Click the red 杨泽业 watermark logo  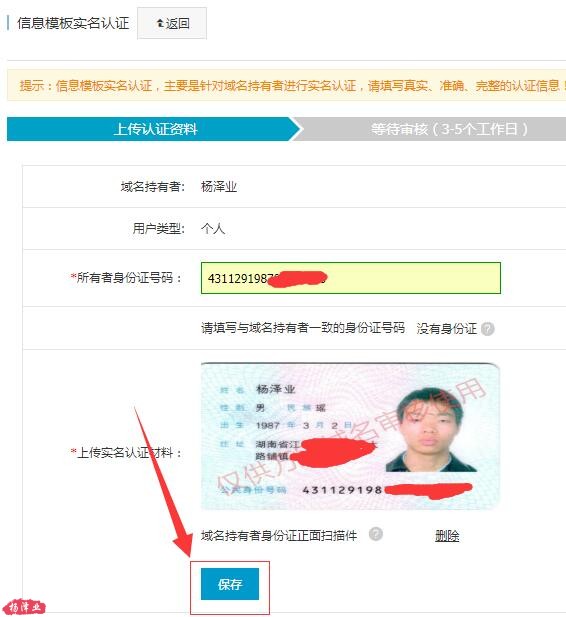click(x=27, y=606)
